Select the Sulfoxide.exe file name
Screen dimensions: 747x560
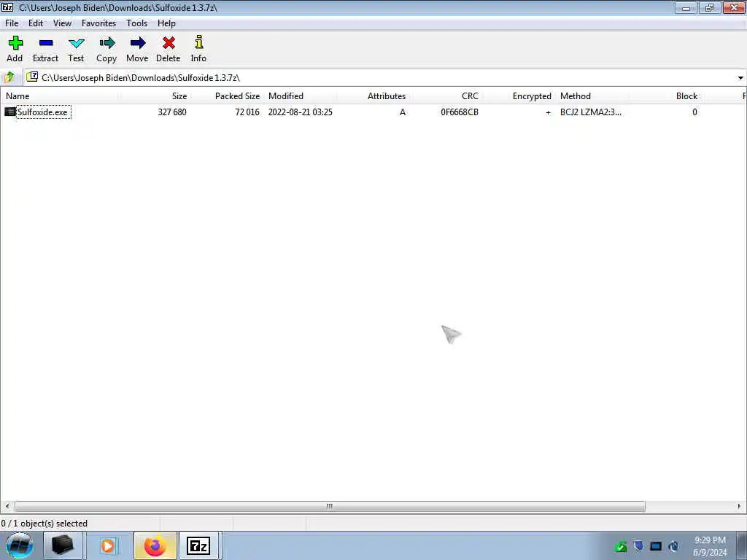pyautogui.click(x=42, y=112)
